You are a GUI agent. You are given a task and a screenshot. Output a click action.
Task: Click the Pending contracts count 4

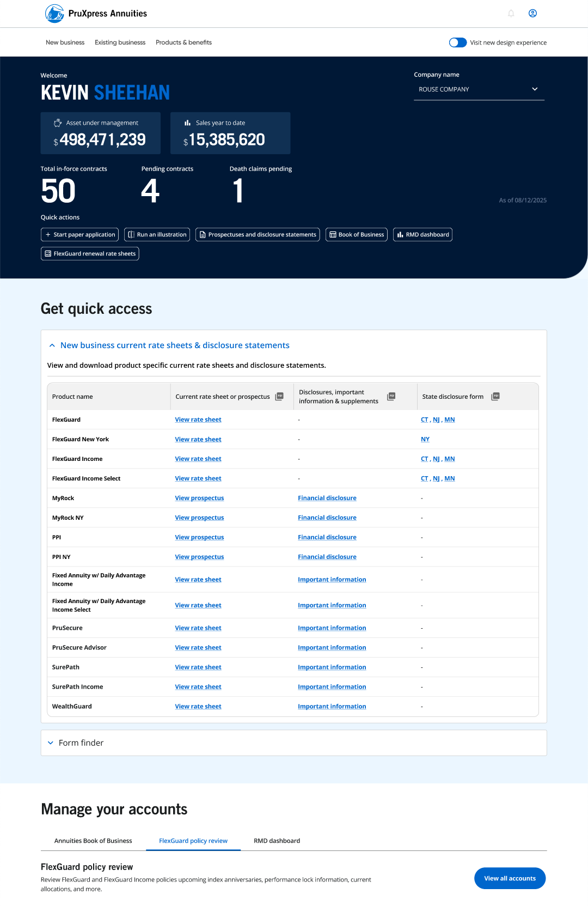(150, 191)
